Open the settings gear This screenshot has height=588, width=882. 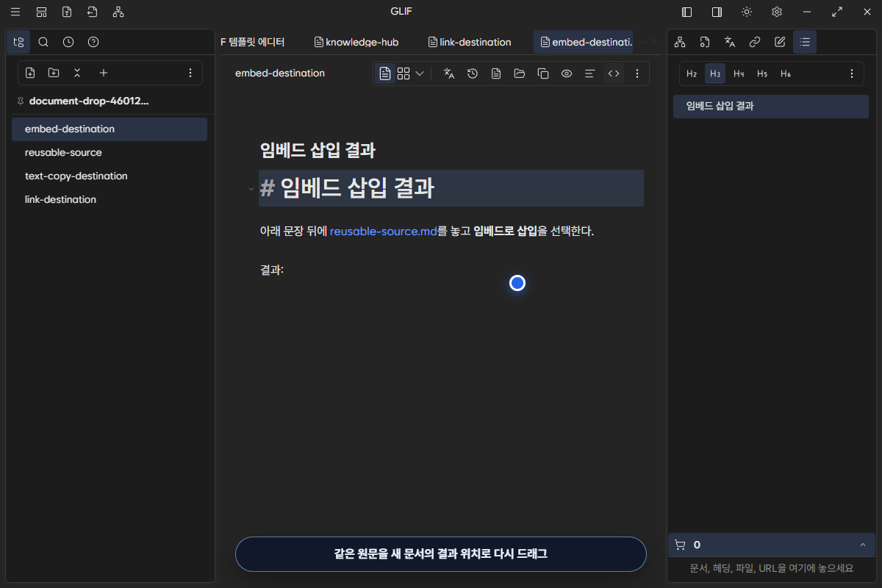click(777, 12)
